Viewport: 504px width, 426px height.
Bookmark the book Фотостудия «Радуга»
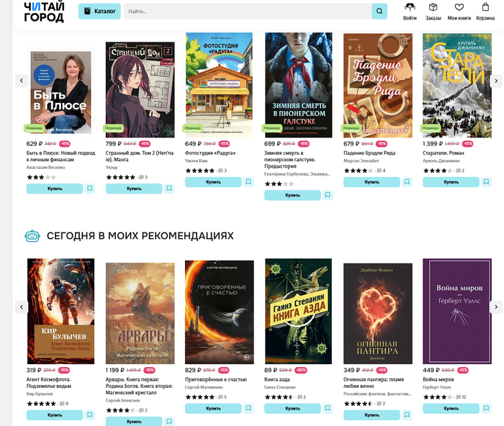[x=248, y=182]
